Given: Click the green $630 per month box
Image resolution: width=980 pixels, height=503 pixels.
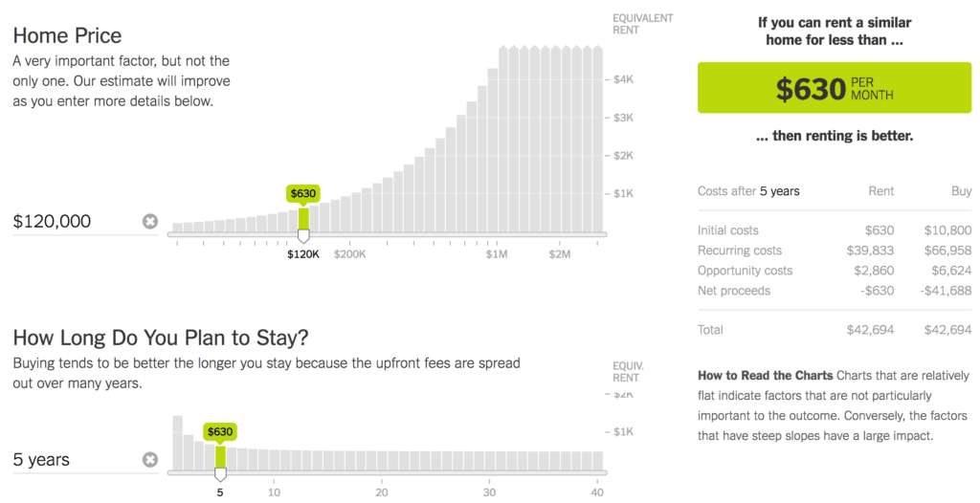Looking at the screenshot, I should pyautogui.click(x=834, y=89).
